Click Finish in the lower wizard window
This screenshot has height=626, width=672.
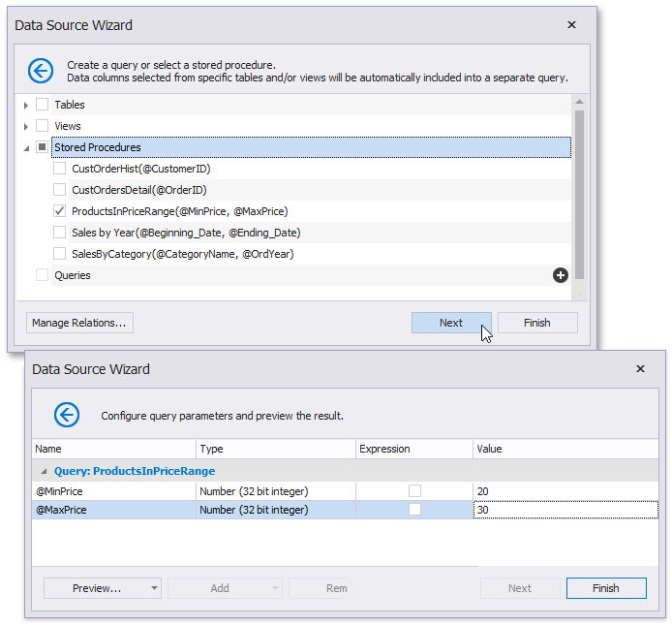coord(606,588)
